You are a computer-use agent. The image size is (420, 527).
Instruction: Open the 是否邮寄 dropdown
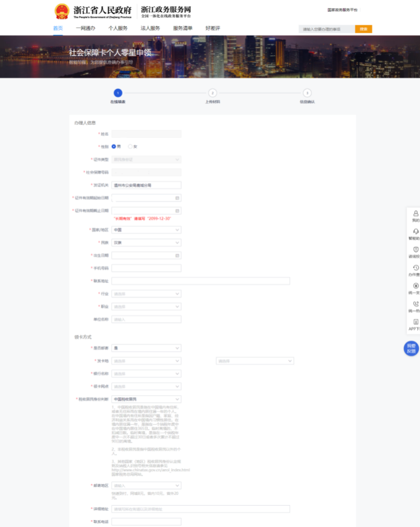point(146,348)
